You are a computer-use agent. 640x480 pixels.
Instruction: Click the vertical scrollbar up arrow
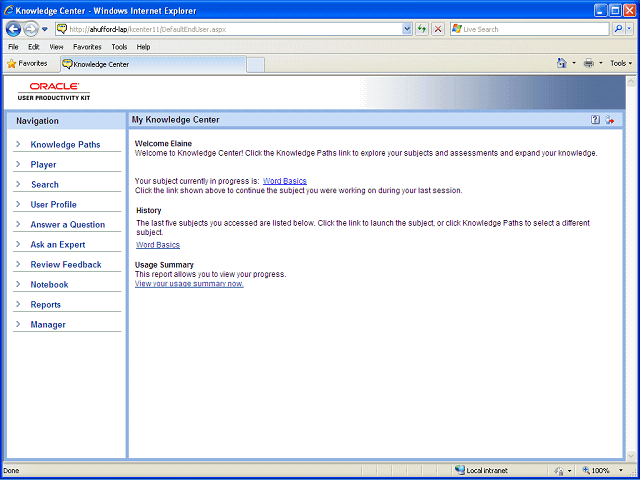[631, 81]
